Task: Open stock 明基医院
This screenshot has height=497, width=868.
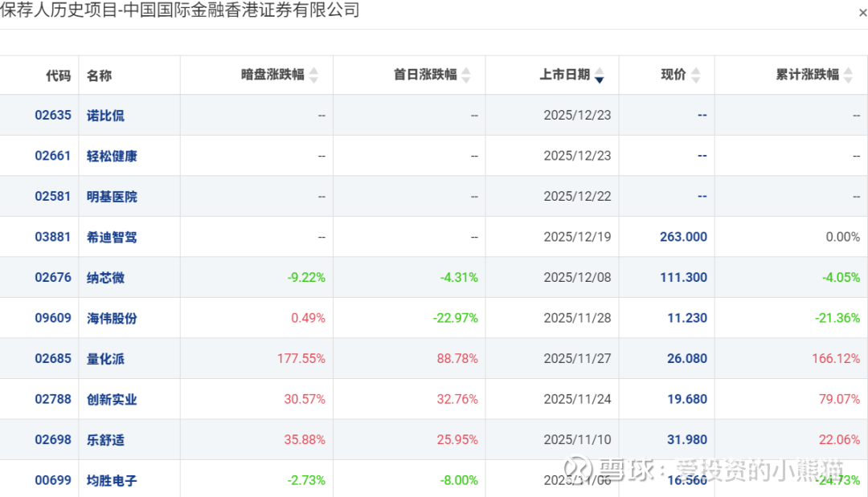Action: point(112,197)
